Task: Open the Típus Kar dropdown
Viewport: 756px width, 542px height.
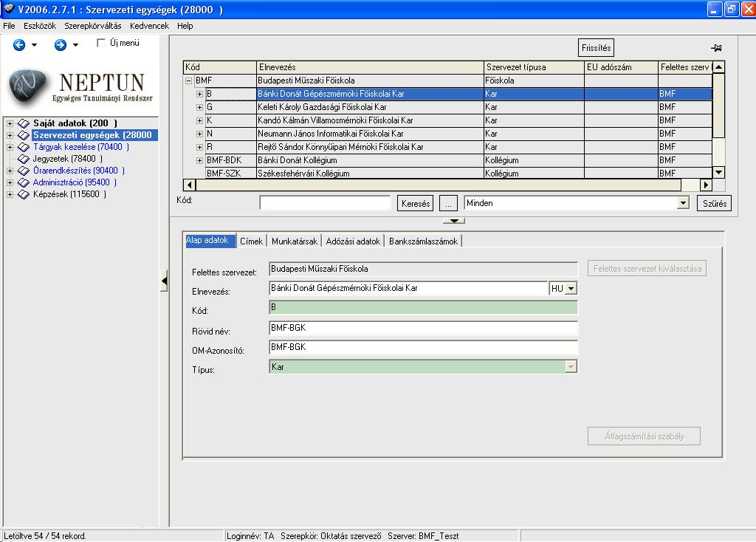Action: click(x=571, y=367)
